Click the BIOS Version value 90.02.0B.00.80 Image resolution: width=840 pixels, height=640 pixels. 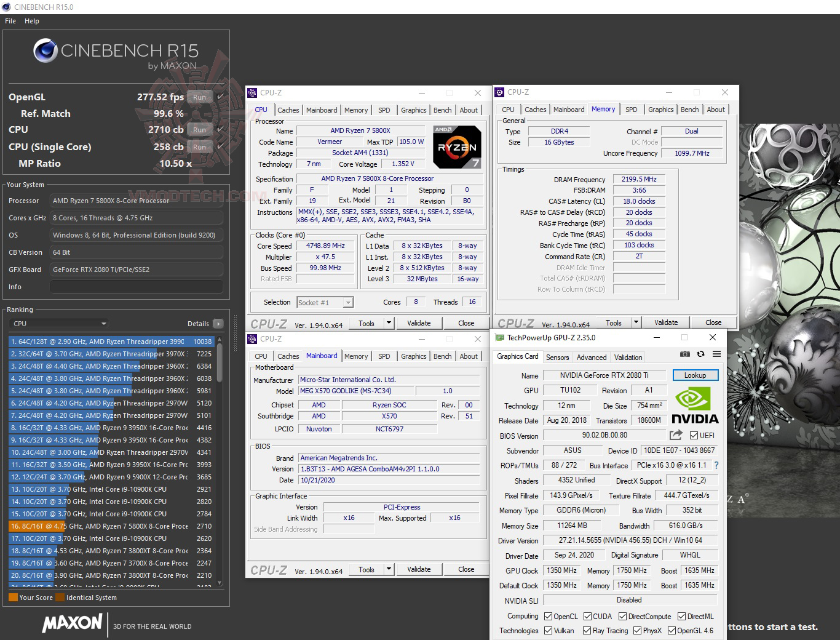(x=604, y=435)
